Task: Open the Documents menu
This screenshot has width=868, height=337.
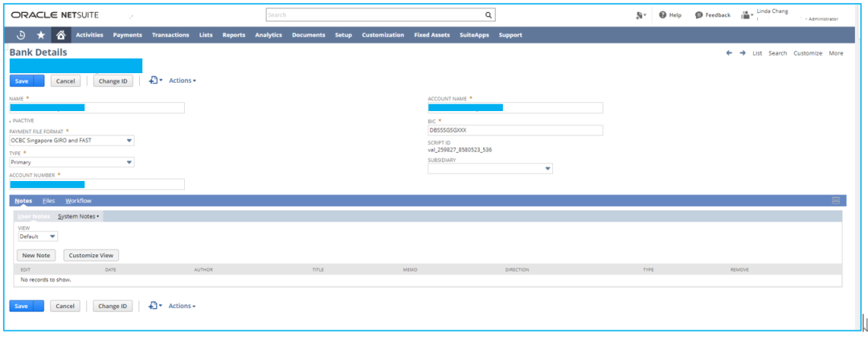Action: coord(309,35)
